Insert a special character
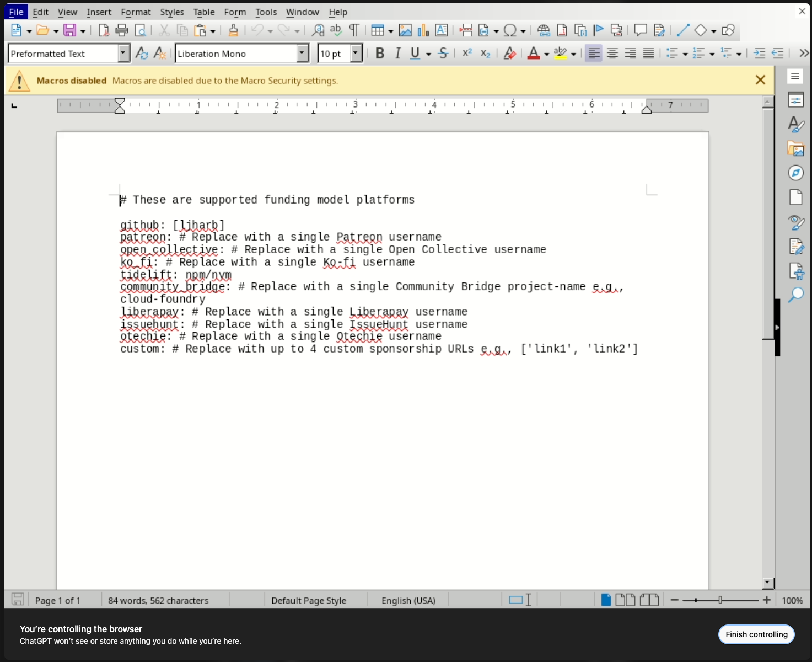The width and height of the screenshot is (812, 662). [x=510, y=30]
